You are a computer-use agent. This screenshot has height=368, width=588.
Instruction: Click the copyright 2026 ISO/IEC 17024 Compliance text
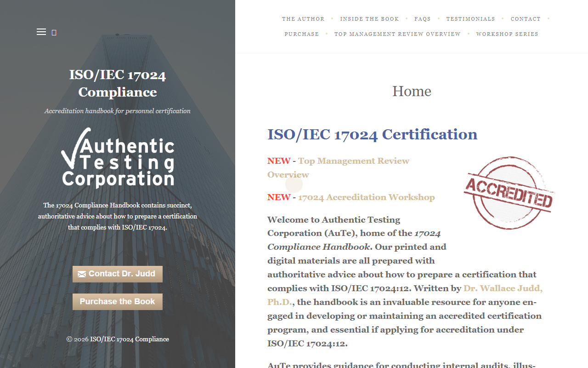click(118, 339)
